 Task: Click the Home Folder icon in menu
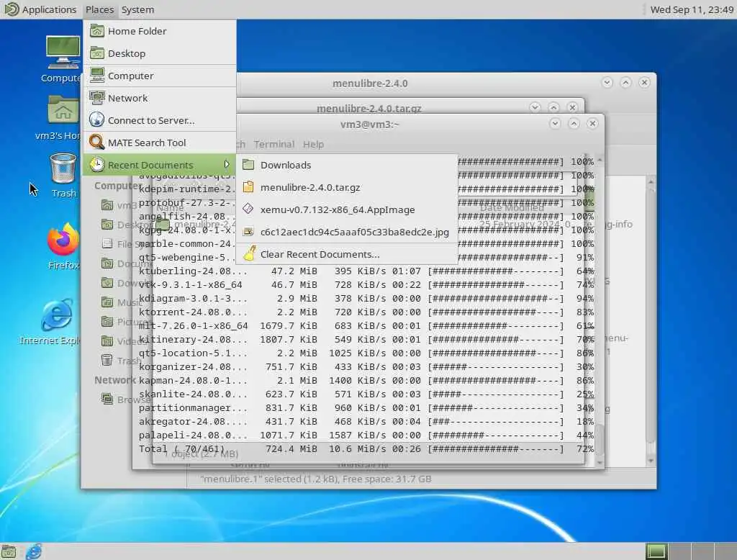[97, 31]
